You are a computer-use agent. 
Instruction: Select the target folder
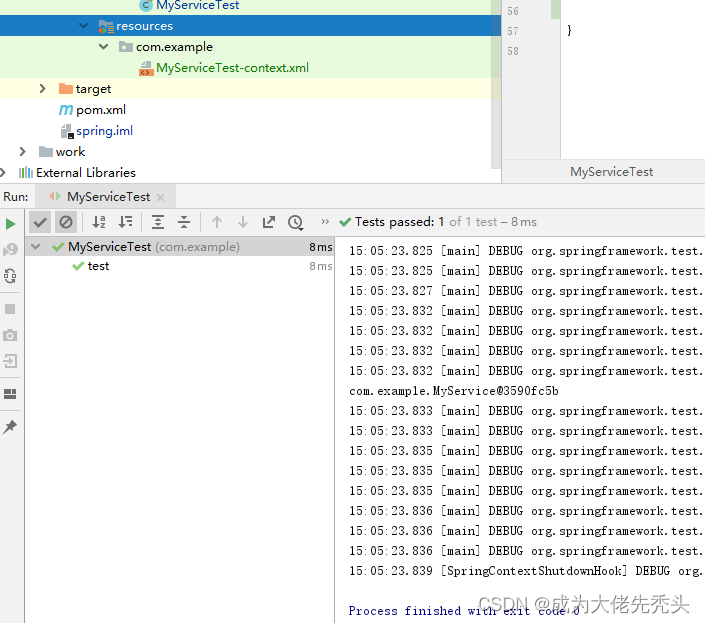tap(93, 89)
